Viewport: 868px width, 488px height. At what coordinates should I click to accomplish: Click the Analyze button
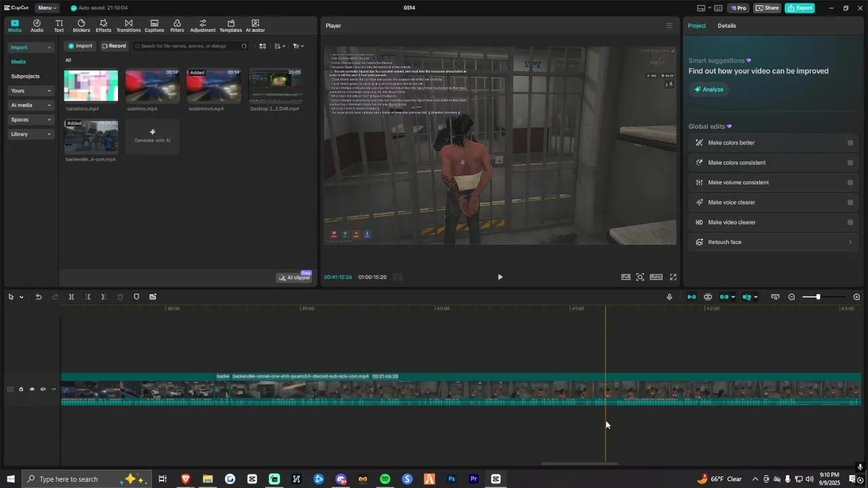(x=709, y=89)
